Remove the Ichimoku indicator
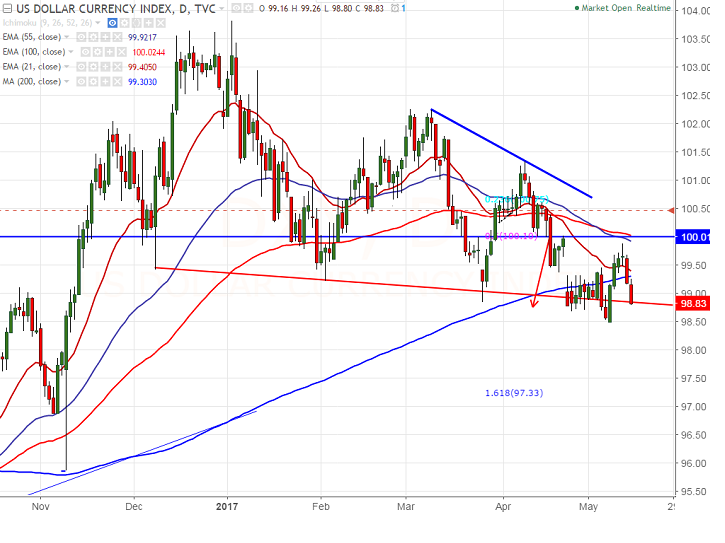 tap(160, 23)
